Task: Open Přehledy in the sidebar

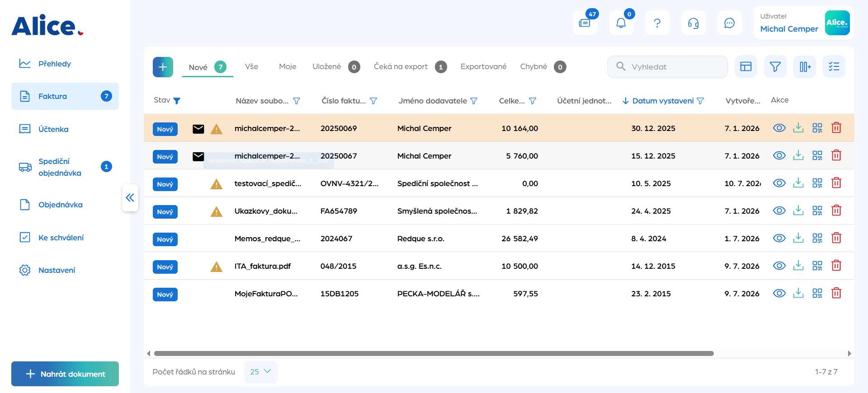Action: [65, 64]
